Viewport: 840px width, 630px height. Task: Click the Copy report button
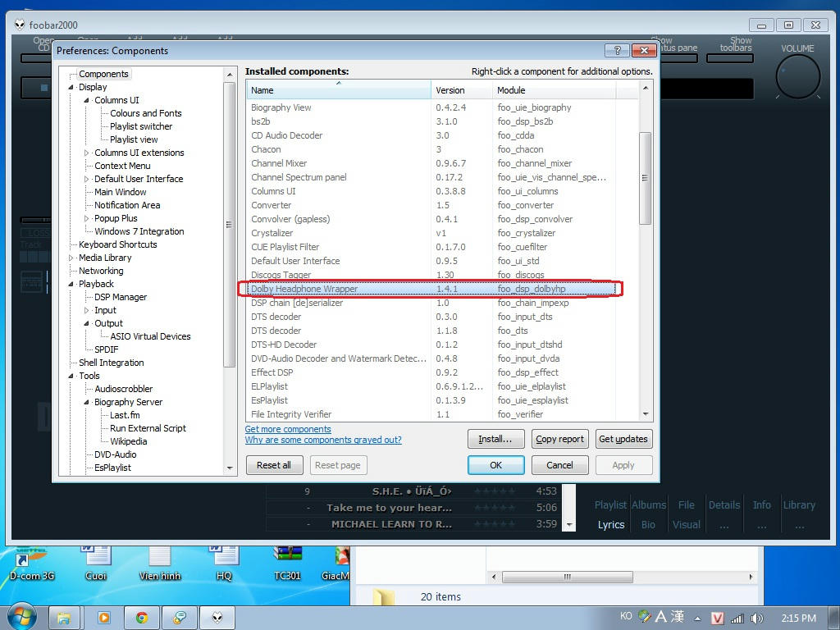559,439
